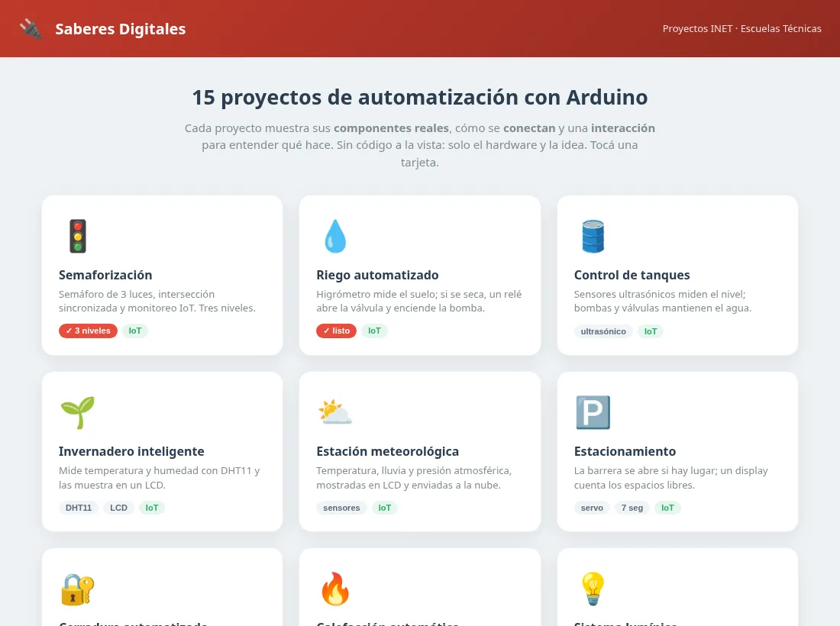The image size is (840, 626).
Task: Click description 'Temperatura, lluvia y presión atmosférica'
Action: click(414, 478)
